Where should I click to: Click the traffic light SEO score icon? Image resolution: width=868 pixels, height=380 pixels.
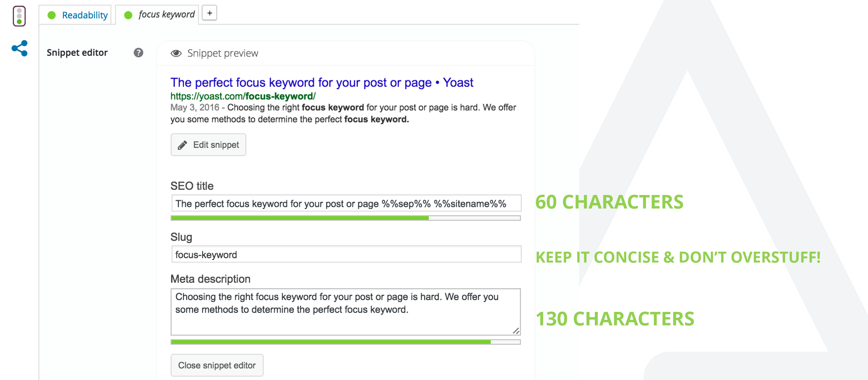(19, 16)
